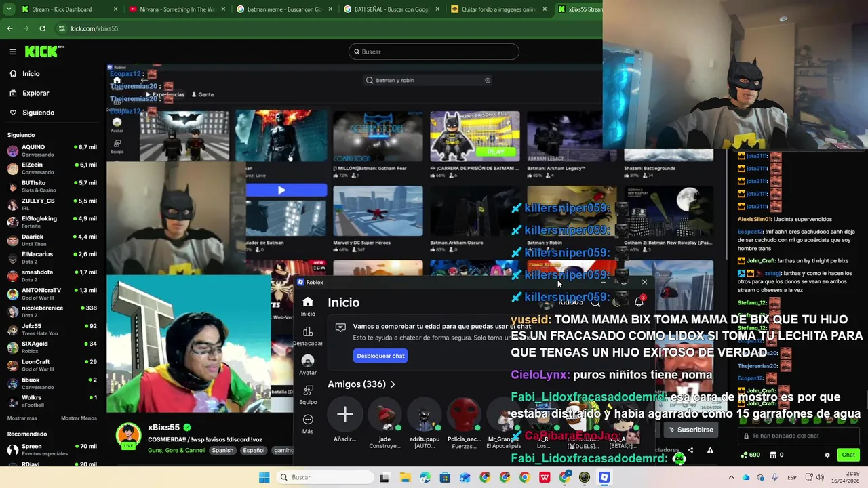
Task: Open ANTONIcraTV channel avatar
Action: point(13,293)
